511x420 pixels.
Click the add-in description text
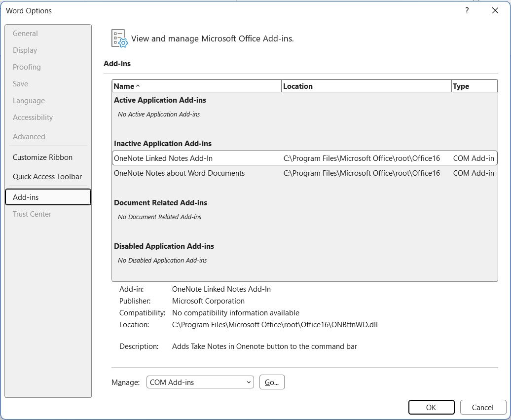(264, 346)
